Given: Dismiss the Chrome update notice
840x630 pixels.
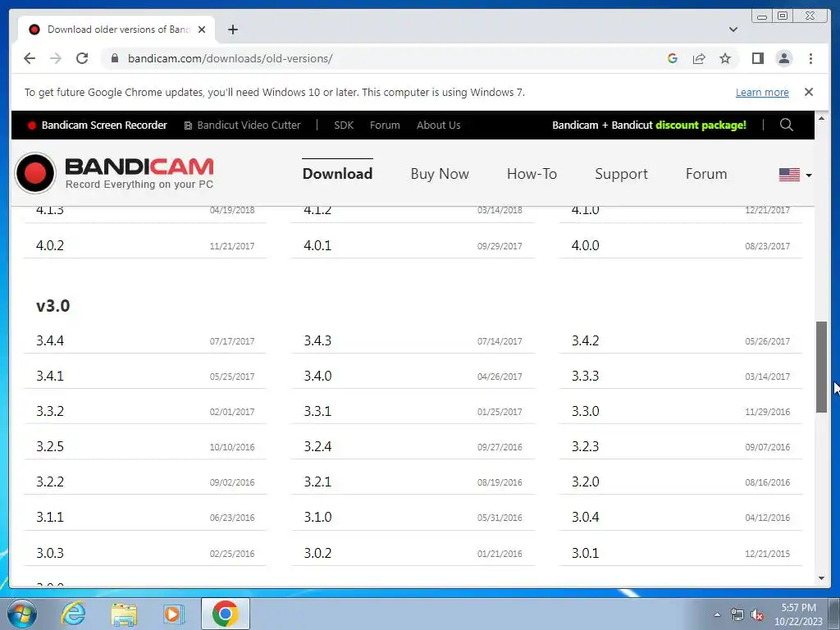Looking at the screenshot, I should [x=808, y=92].
